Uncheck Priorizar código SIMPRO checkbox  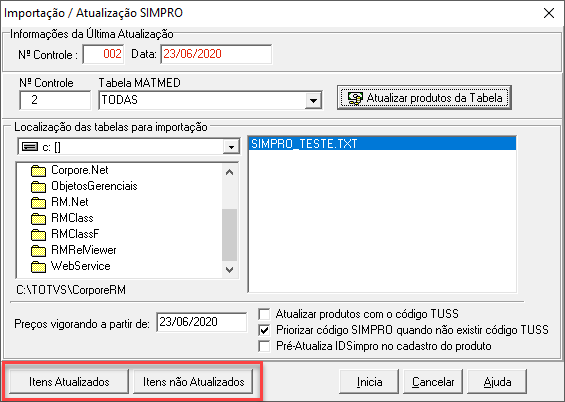click(264, 330)
